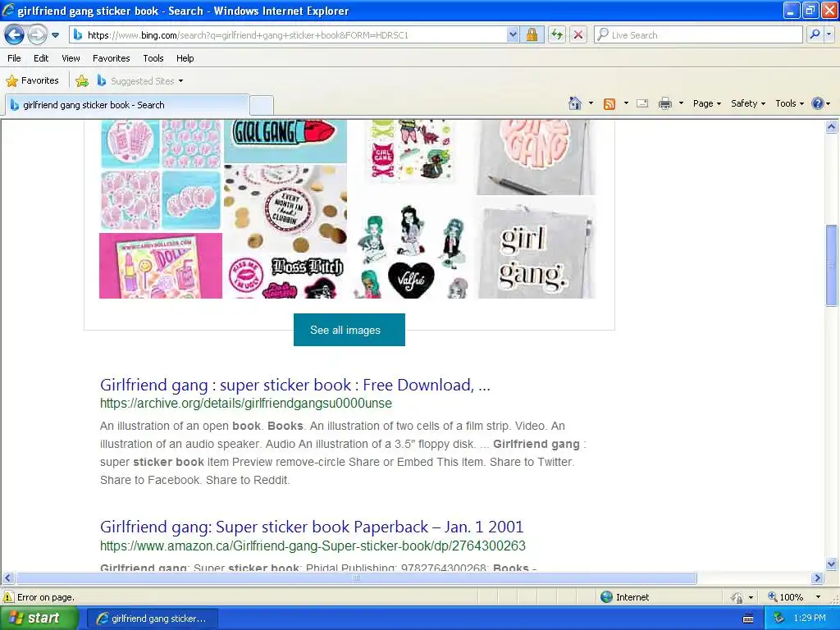Open amazon.ca Girlfriend-gang-Super-sticker-book URL
The image size is (840, 630).
313,546
